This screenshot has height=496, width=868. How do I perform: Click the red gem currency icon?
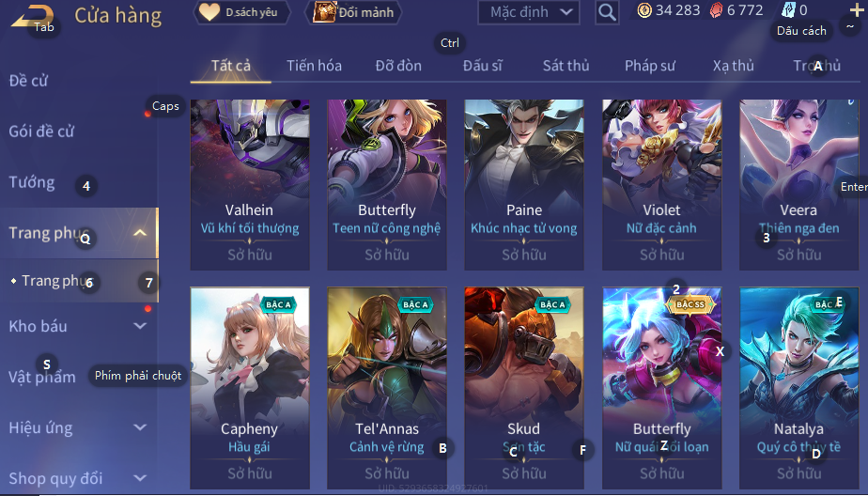[x=717, y=10]
